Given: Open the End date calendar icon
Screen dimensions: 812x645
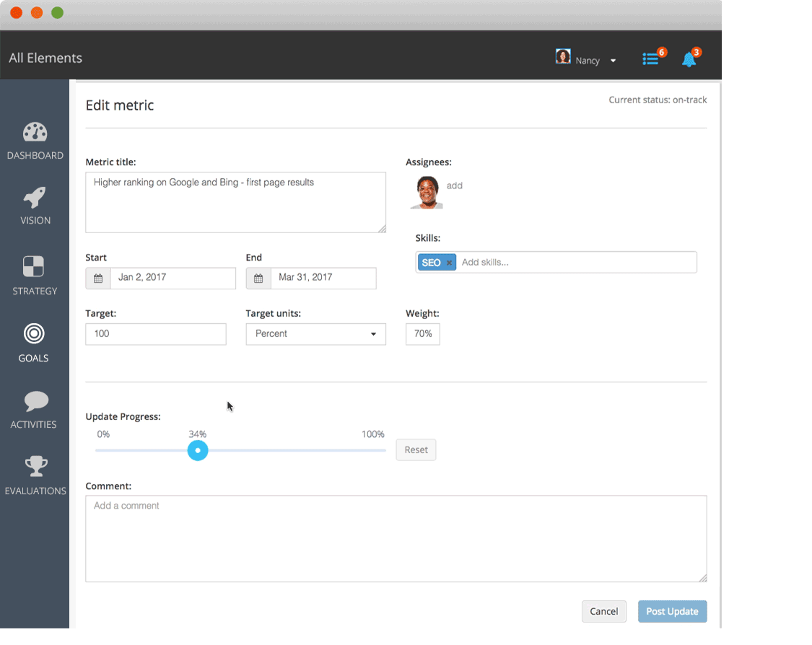Looking at the screenshot, I should (258, 278).
